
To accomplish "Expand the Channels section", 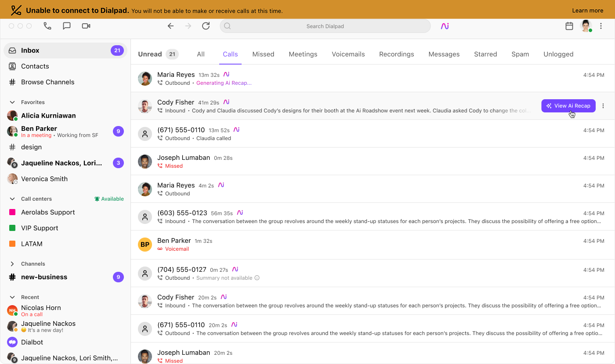I will (12, 264).
